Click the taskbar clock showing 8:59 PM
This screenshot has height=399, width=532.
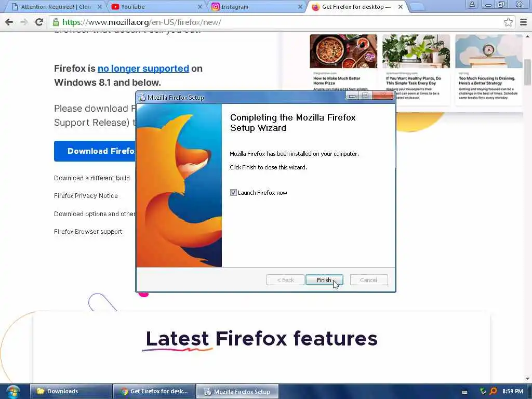tap(513, 391)
